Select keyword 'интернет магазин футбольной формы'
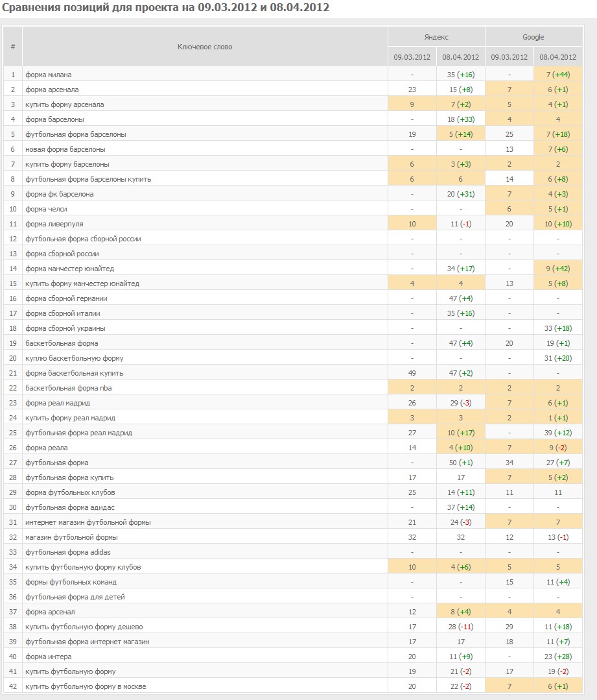The height and width of the screenshot is (700, 597). 88,522
